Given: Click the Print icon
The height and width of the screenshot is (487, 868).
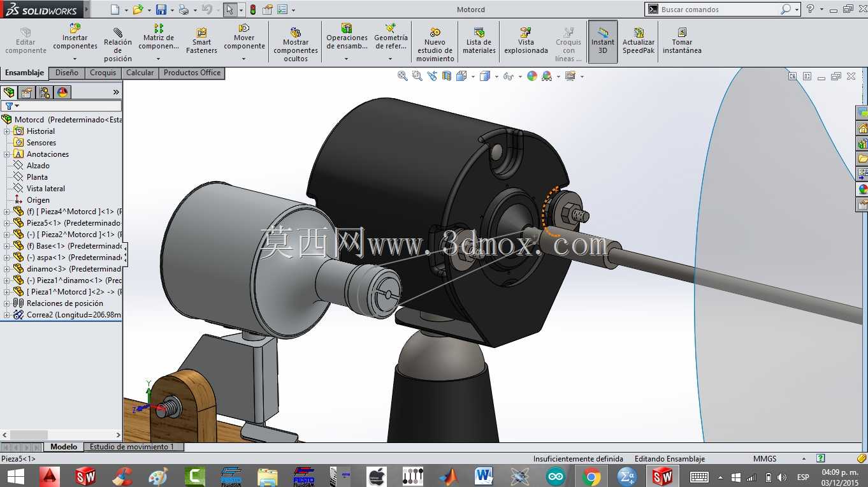Looking at the screenshot, I should (184, 10).
